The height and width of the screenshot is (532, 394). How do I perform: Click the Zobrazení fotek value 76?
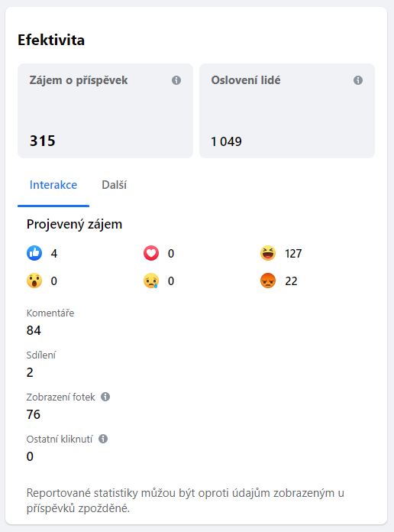(34, 414)
